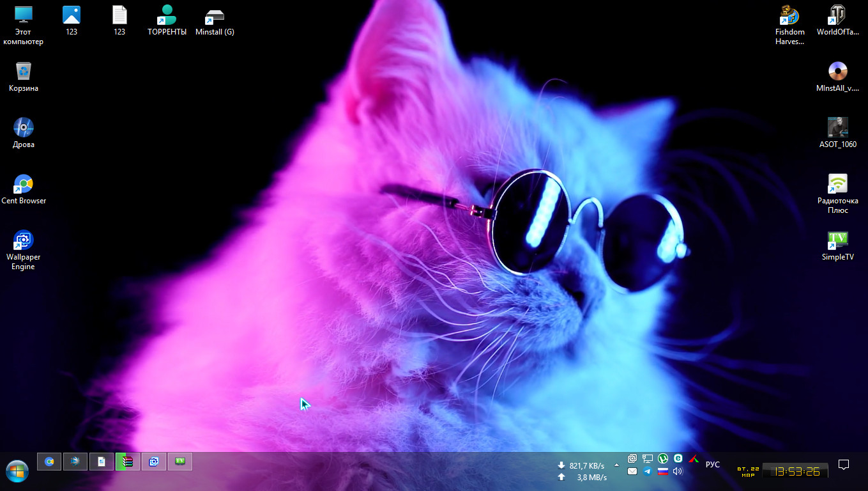This screenshot has width=868, height=491.
Task: Open the Windows Start menu orb
Action: pos(17,471)
